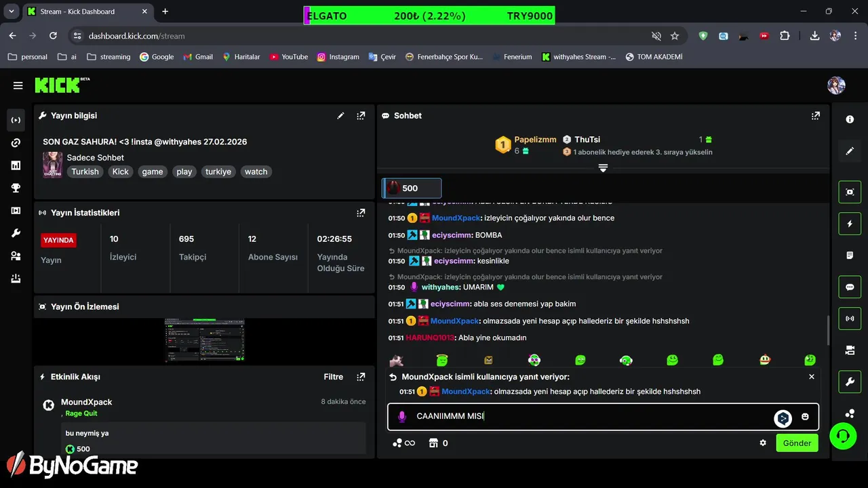Open the browser downloads icon

point(814,36)
